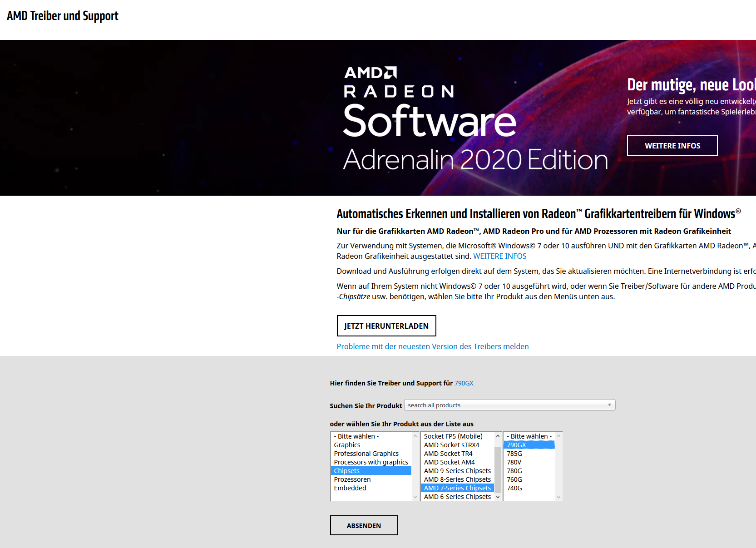Choose Embedded in the category list
The image size is (756, 548).
pyautogui.click(x=371, y=488)
